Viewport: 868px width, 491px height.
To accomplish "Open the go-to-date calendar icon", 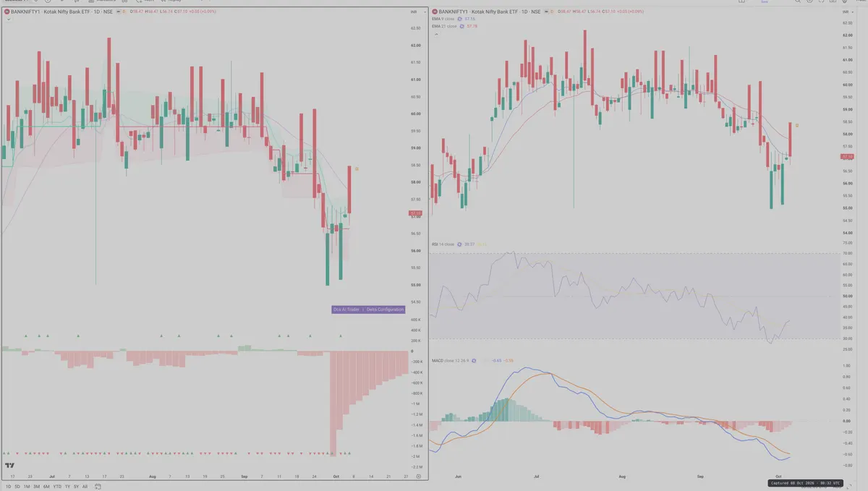I will point(98,487).
